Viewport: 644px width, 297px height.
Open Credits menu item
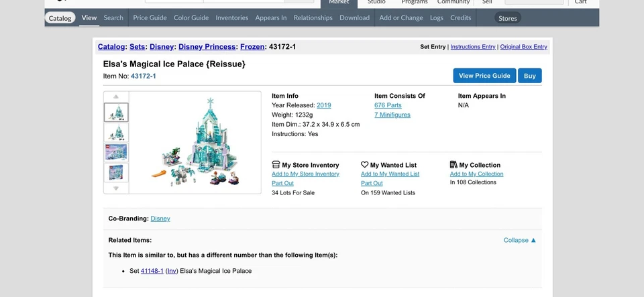(x=461, y=17)
